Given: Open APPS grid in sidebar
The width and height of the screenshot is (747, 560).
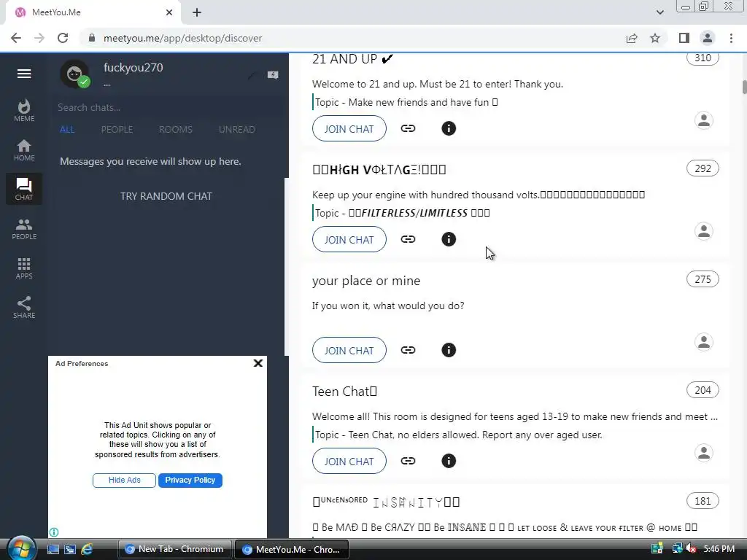Looking at the screenshot, I should 24,268.
